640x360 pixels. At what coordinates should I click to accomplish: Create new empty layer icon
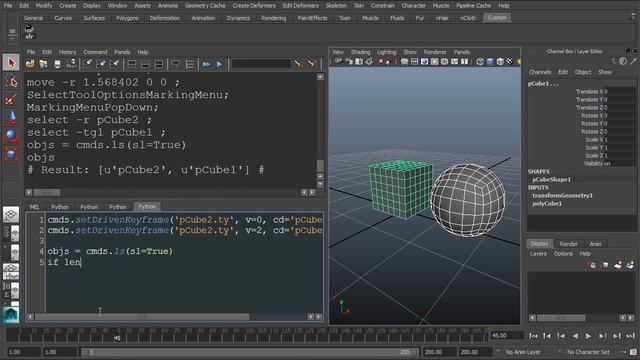pyautogui.click(x=618, y=265)
